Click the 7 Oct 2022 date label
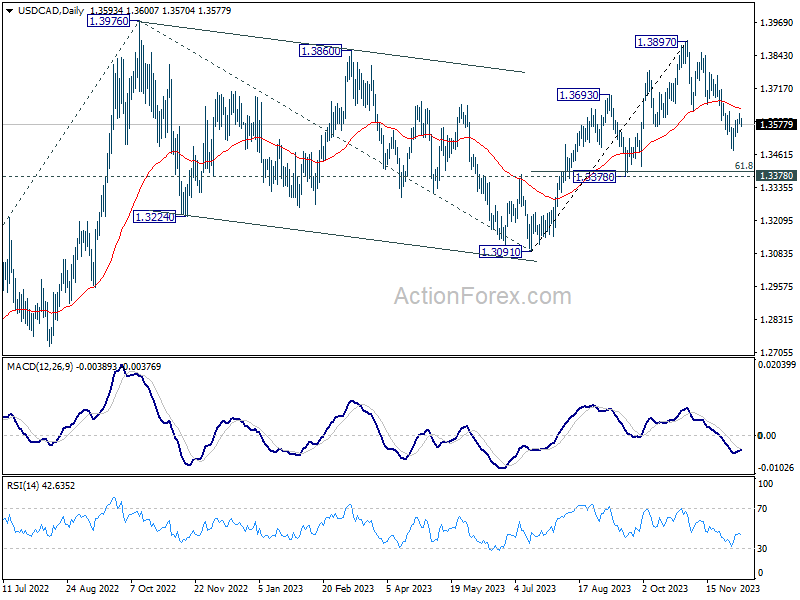Image resolution: width=800 pixels, height=600 pixels. tap(153, 588)
